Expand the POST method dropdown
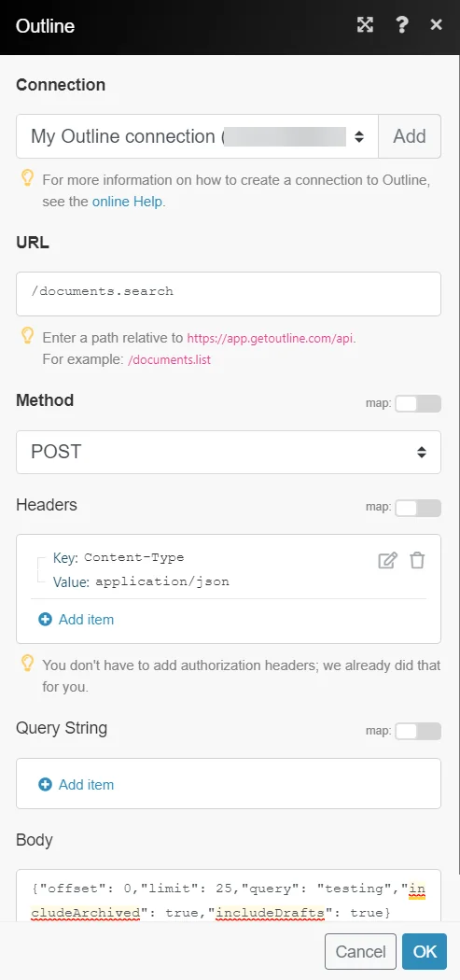 coord(228,452)
